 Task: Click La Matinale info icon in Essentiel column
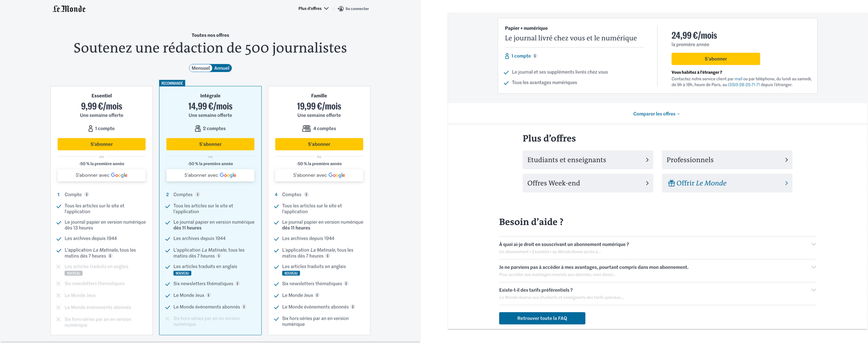[110, 256]
